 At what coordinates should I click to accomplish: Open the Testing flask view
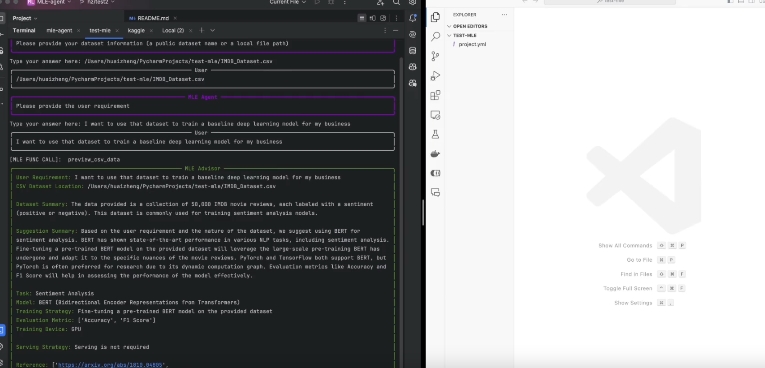pyautogui.click(x=435, y=134)
